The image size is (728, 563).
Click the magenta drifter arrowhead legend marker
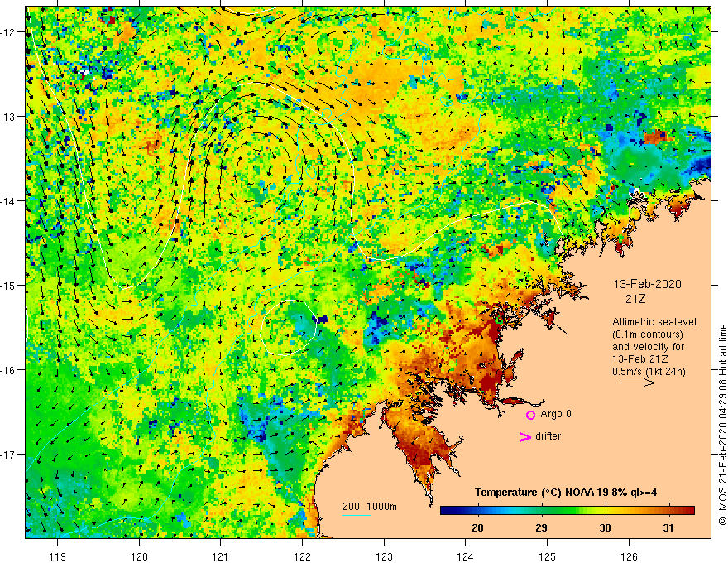525,436
